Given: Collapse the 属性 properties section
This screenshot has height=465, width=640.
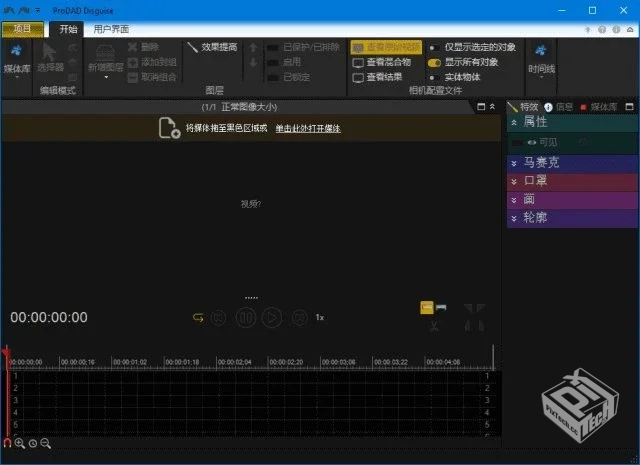Looking at the screenshot, I should click(x=514, y=122).
